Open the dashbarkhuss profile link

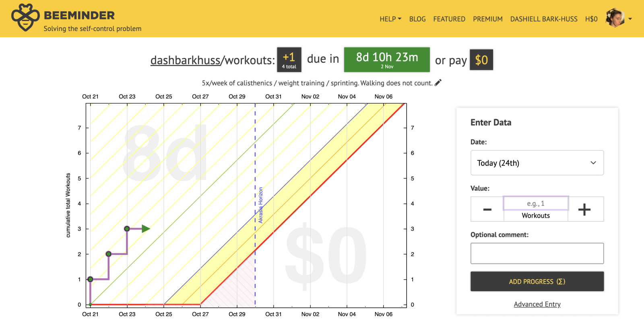coord(186,60)
